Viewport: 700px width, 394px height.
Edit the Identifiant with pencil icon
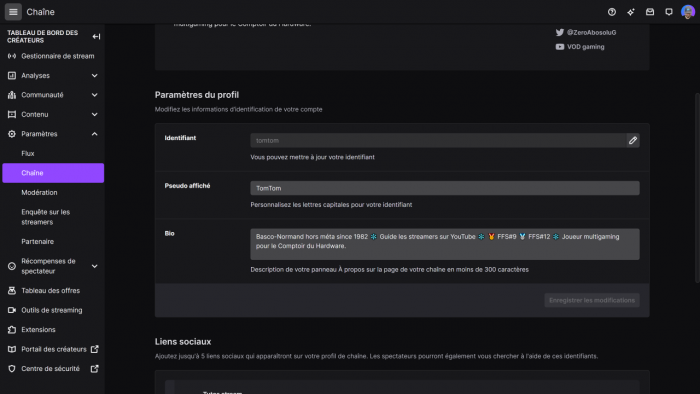click(633, 141)
